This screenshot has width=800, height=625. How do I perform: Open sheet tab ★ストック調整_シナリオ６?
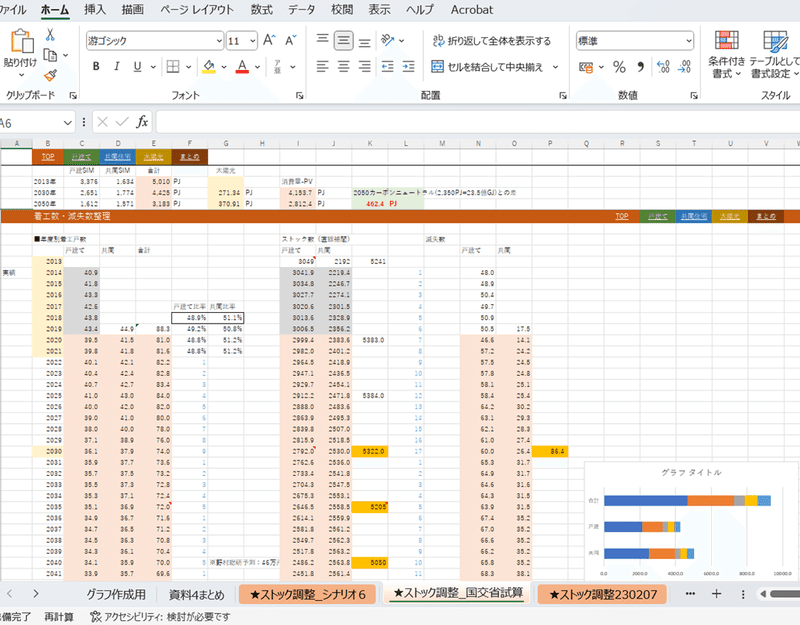click(x=308, y=594)
